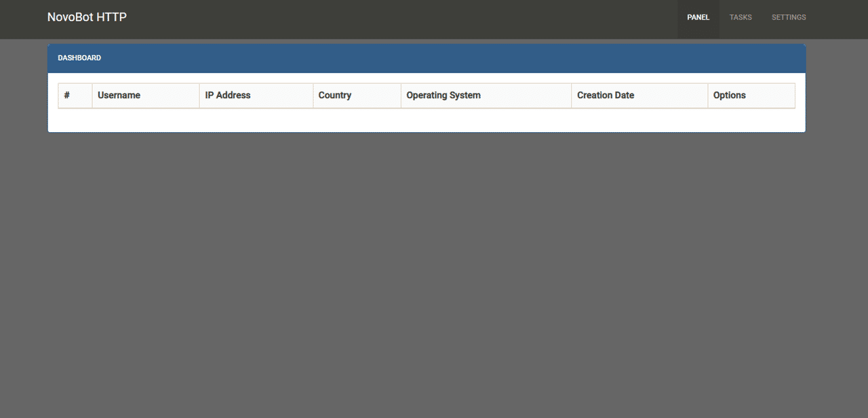
Task: Sort the table by Username column
Action: coord(119,95)
